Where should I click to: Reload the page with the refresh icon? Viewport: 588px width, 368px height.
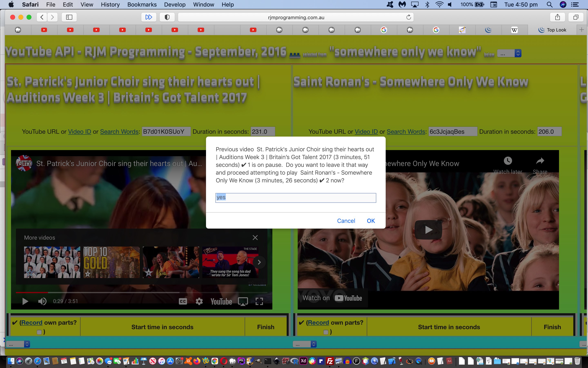409,17
